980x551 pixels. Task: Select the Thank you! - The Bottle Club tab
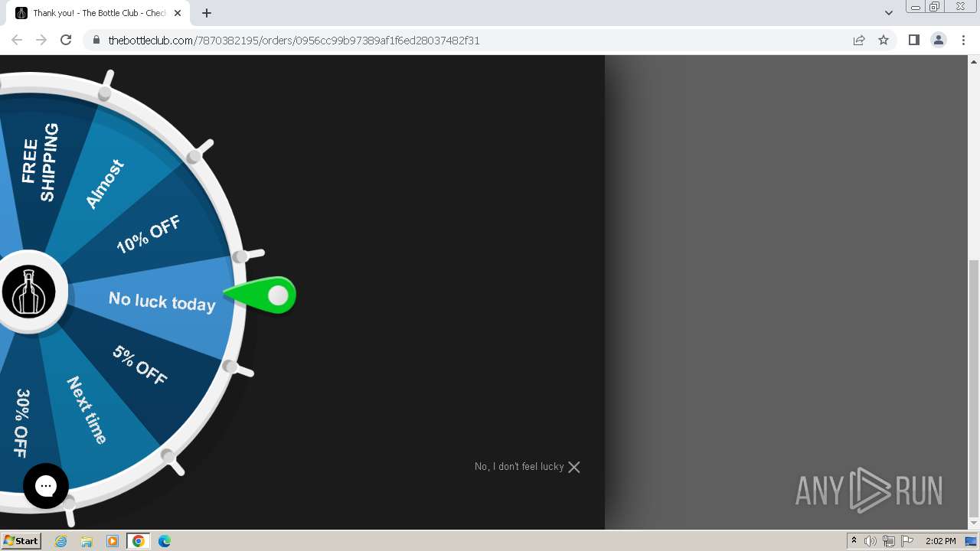(x=99, y=13)
